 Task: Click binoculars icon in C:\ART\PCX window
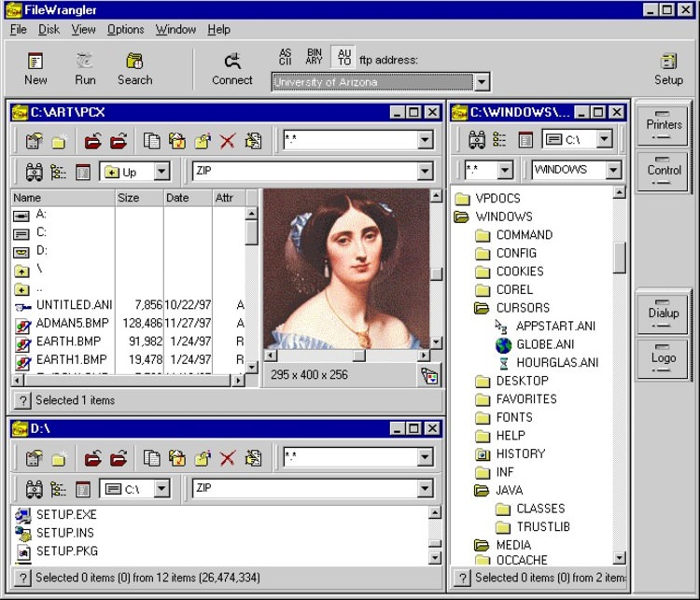coord(35,173)
